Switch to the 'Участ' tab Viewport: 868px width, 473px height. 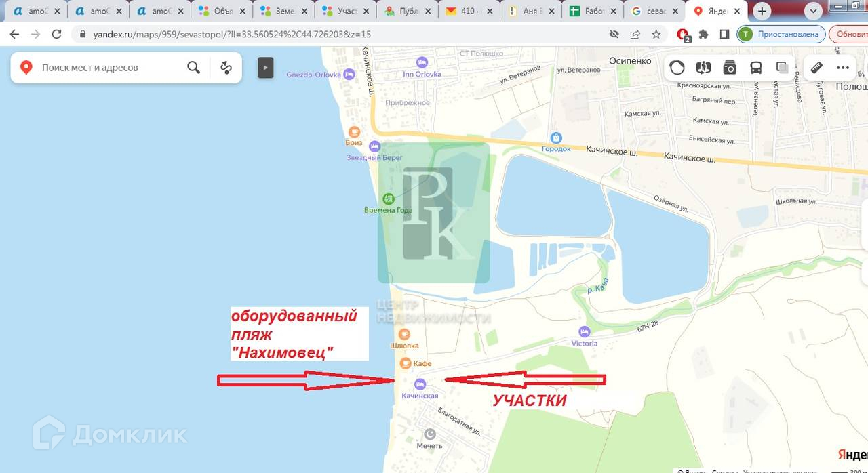point(346,11)
